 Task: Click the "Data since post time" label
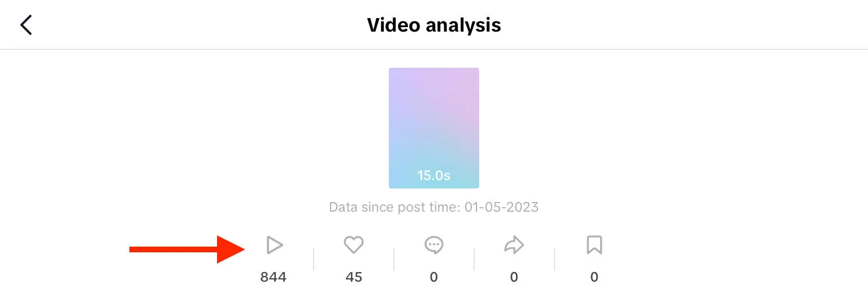click(x=394, y=207)
